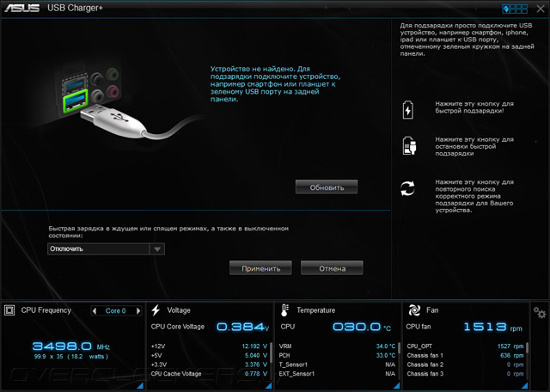Apply settings with Применить button
The height and width of the screenshot is (392, 550).
point(260,268)
